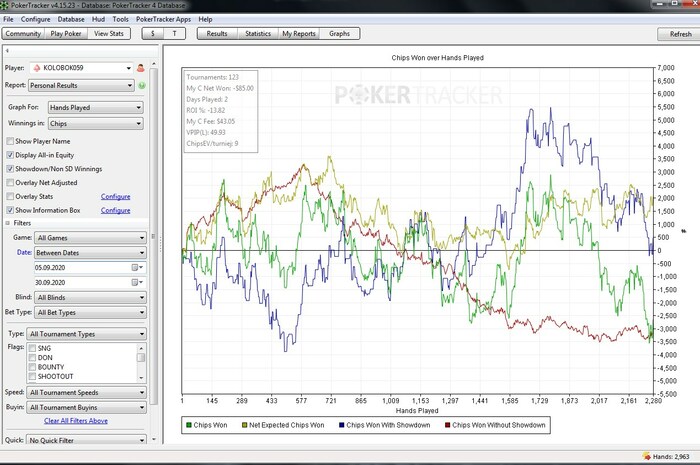Click the tournaments 'T' toolbar button
Screen dimensions: 700x465
click(175, 33)
